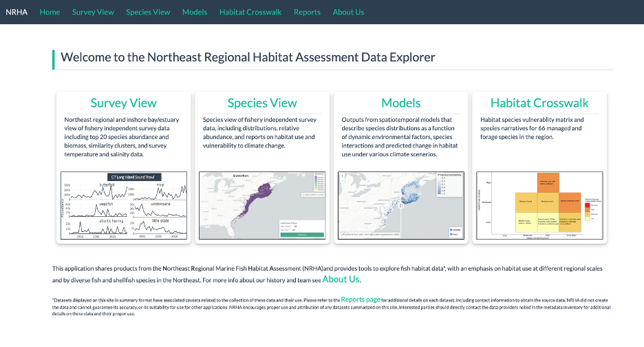Open About Us in navbar

(348, 12)
